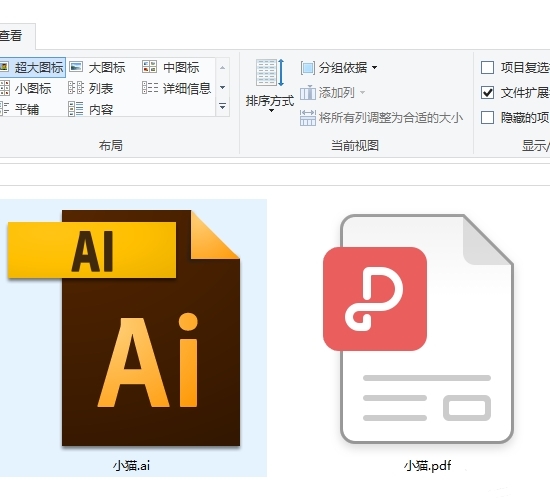Image resolution: width=550 pixels, height=504 pixels.
Task: Select 内容 layout option
Action: (x=91, y=109)
